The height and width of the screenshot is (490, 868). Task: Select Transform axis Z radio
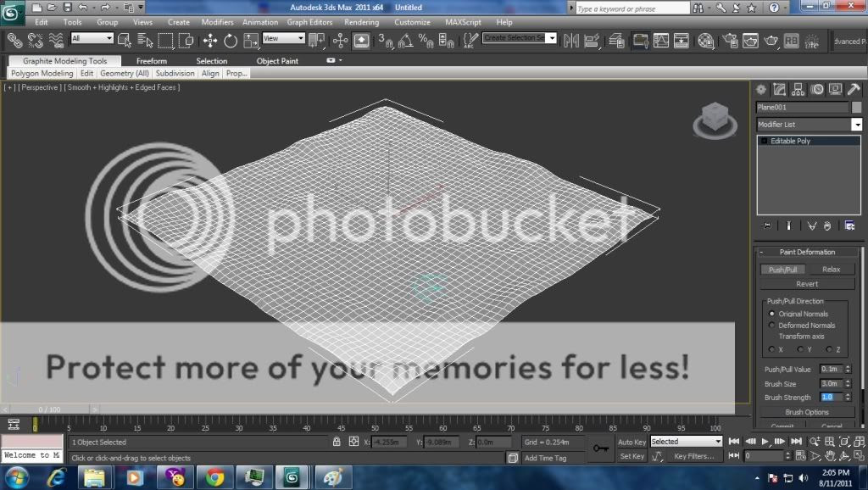click(x=829, y=349)
